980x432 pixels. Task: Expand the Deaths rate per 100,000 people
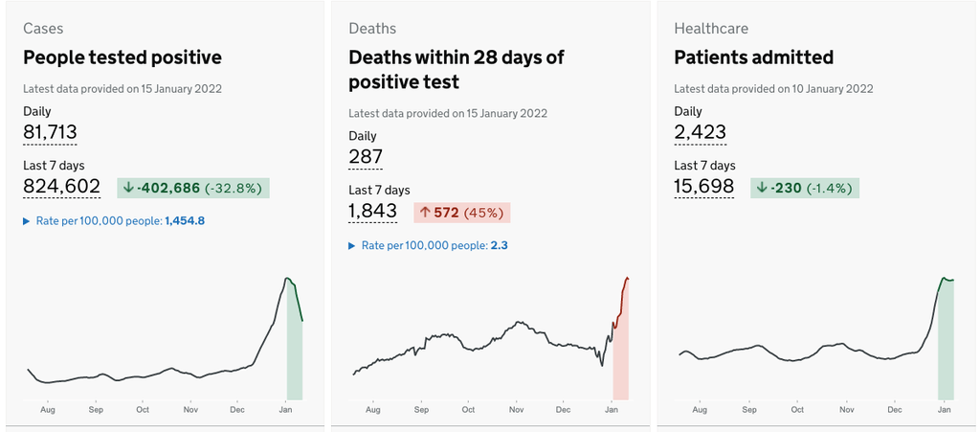[428, 245]
